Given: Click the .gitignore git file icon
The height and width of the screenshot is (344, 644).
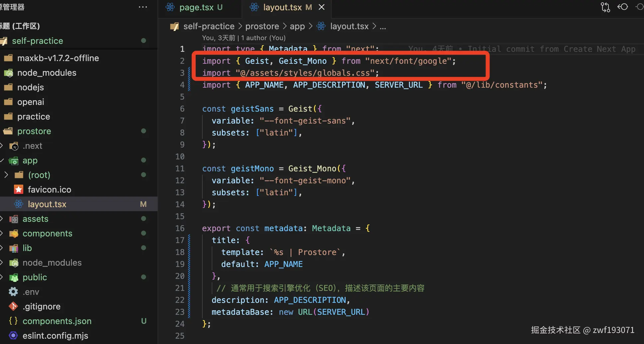Looking at the screenshot, I should click(13, 306).
